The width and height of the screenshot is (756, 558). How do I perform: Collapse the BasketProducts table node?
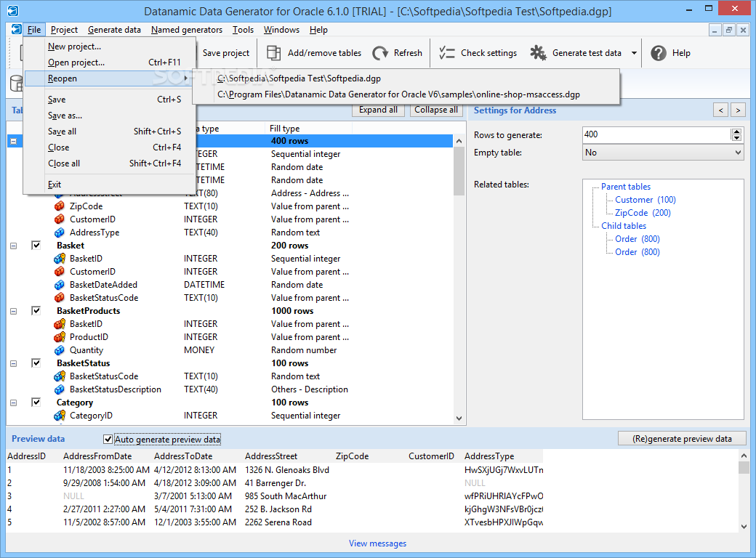(x=14, y=311)
